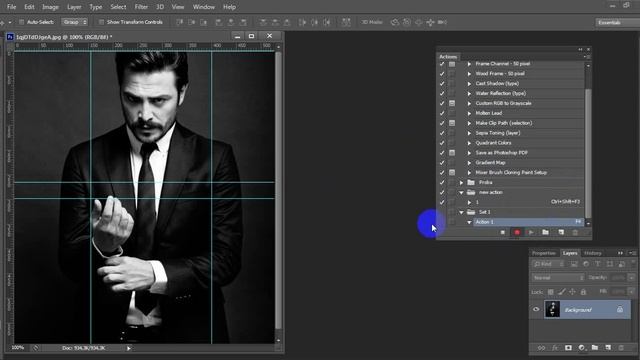Image resolution: width=640 pixels, height=360 pixels.
Task: Open the Filter menu
Action: [141, 7]
